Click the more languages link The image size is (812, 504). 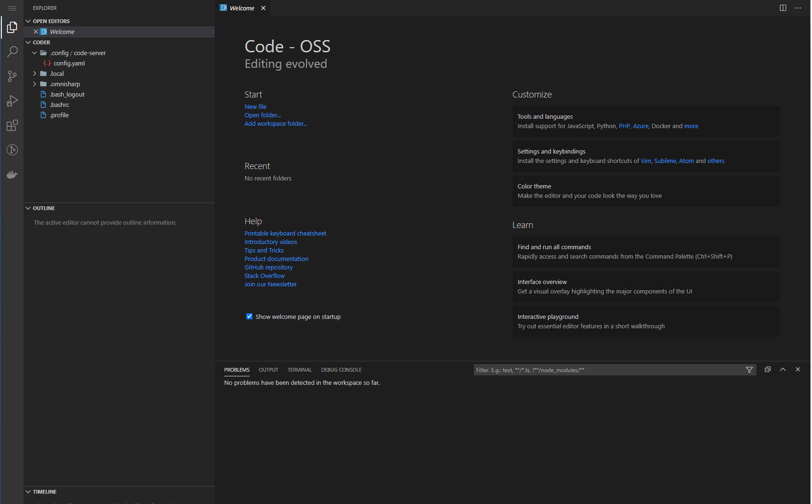[x=691, y=126]
